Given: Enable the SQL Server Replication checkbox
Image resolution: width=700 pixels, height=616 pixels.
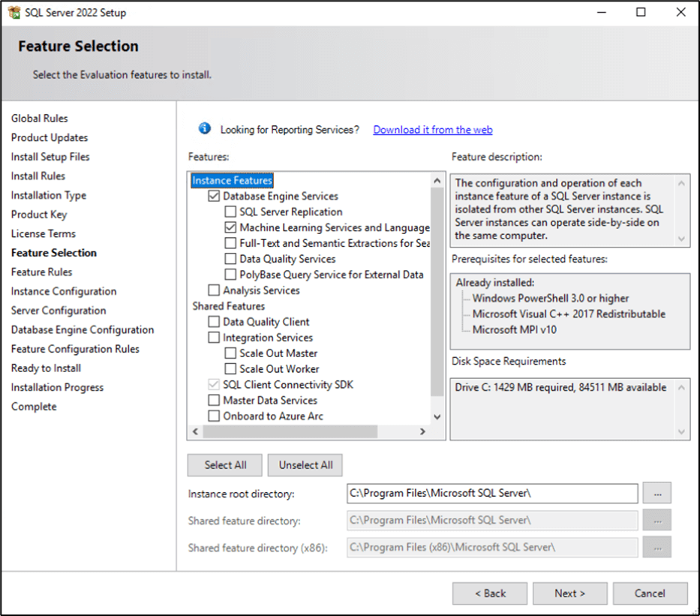Looking at the screenshot, I should point(230,212).
